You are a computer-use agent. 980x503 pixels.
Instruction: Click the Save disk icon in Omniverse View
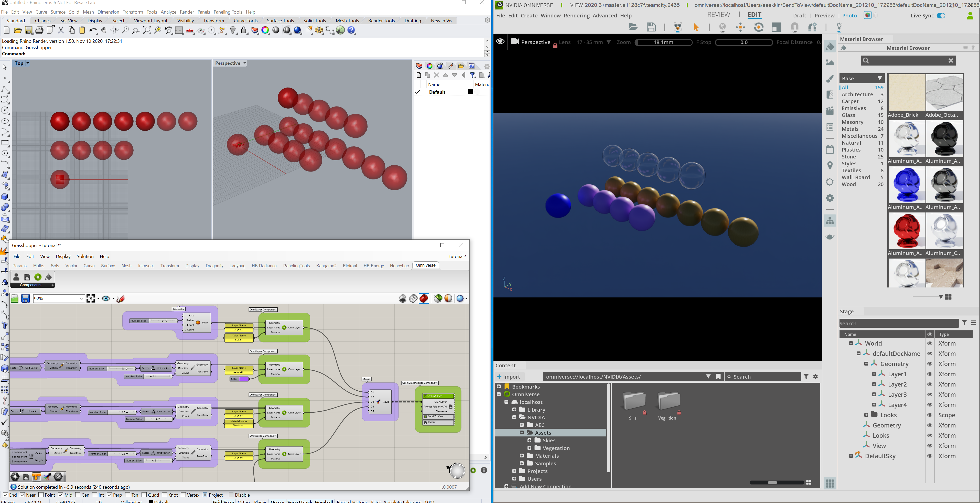click(x=651, y=27)
